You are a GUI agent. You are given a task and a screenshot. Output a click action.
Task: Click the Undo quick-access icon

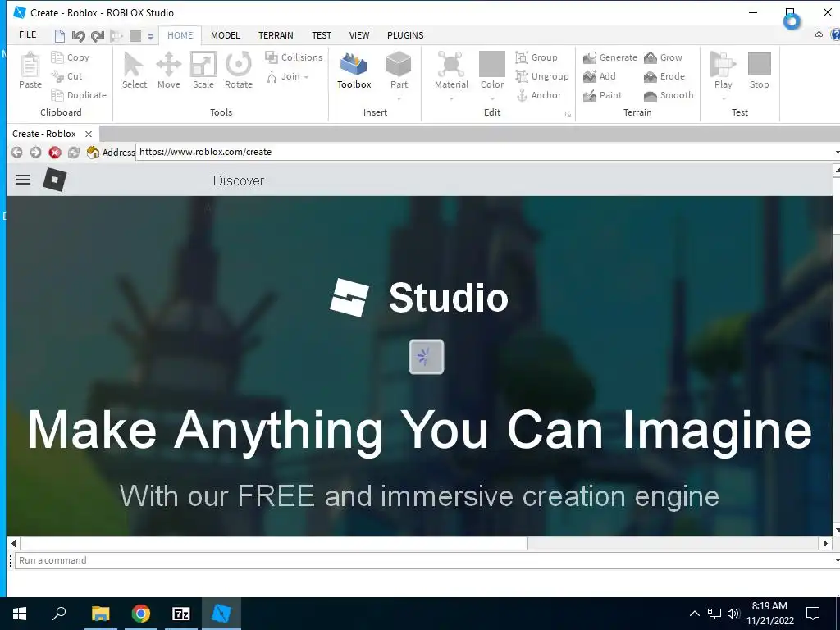coord(78,36)
